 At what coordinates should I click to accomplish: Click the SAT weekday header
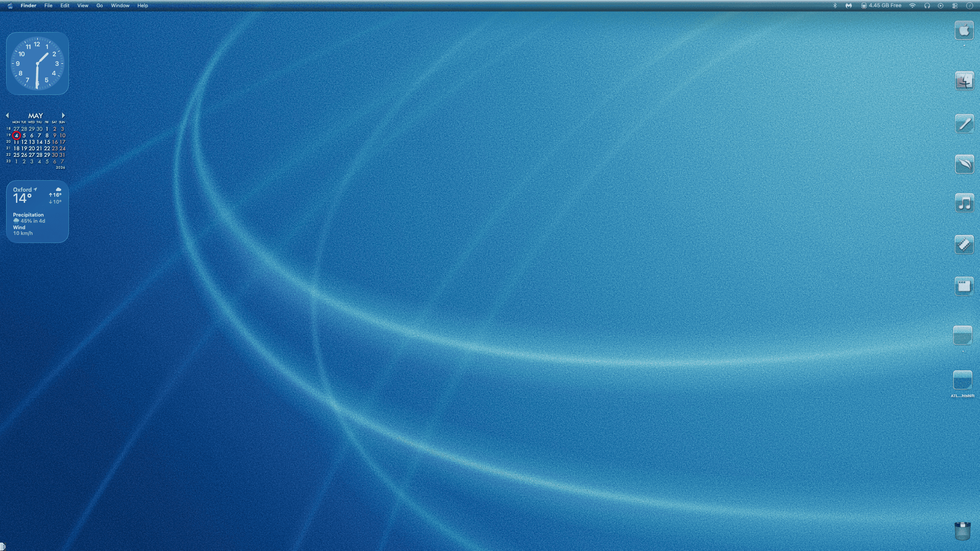coord(54,122)
